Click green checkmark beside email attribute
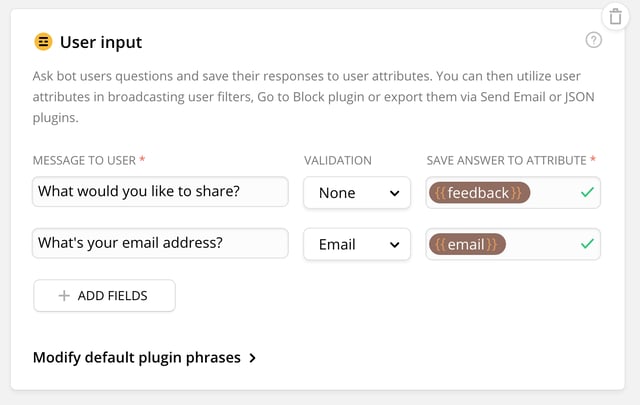Screen dimensions: 640x405 point(587,244)
